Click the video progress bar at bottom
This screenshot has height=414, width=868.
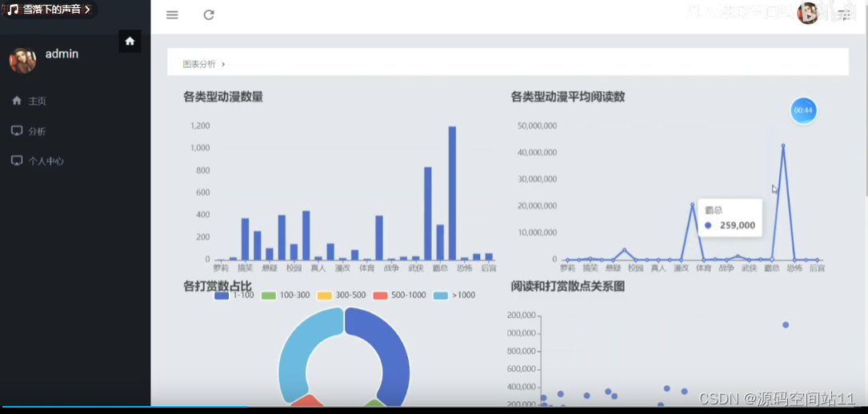point(434,407)
